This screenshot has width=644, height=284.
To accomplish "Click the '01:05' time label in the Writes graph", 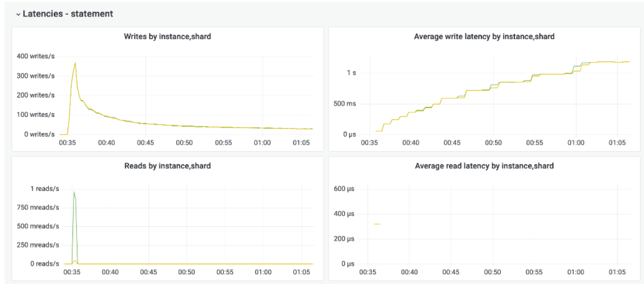I will tap(301, 143).
